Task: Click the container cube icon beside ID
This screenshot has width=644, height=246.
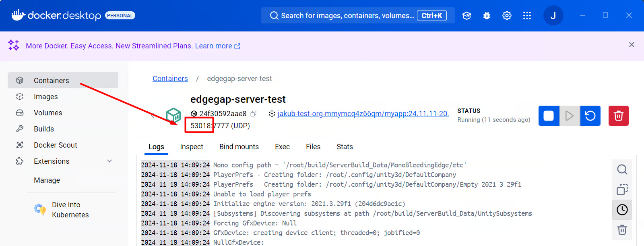Action: coord(194,114)
